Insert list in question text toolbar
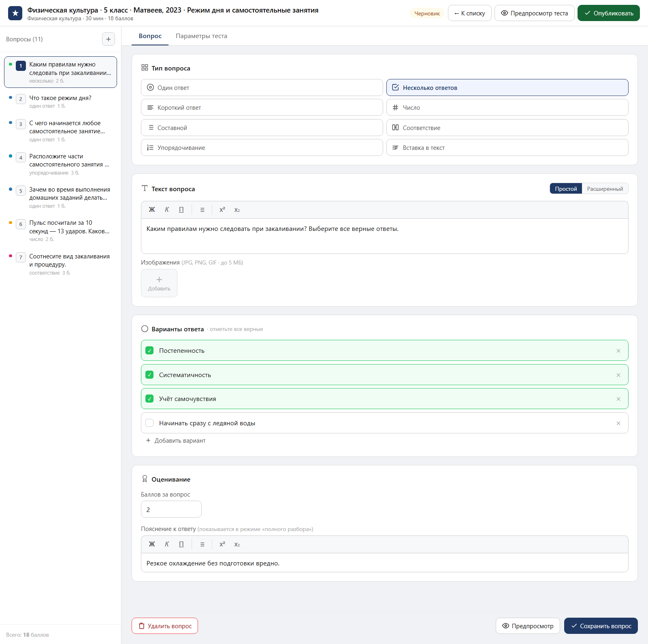The height and width of the screenshot is (644, 648). (x=202, y=210)
